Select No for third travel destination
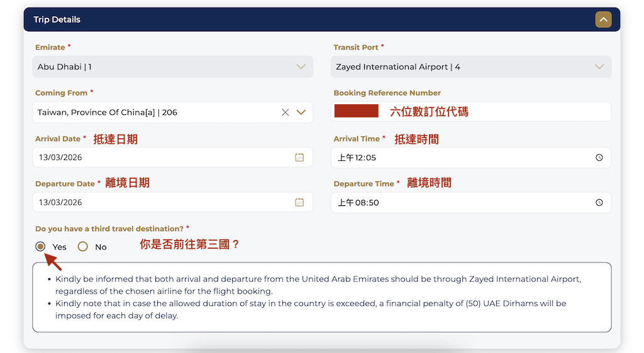 coord(83,247)
